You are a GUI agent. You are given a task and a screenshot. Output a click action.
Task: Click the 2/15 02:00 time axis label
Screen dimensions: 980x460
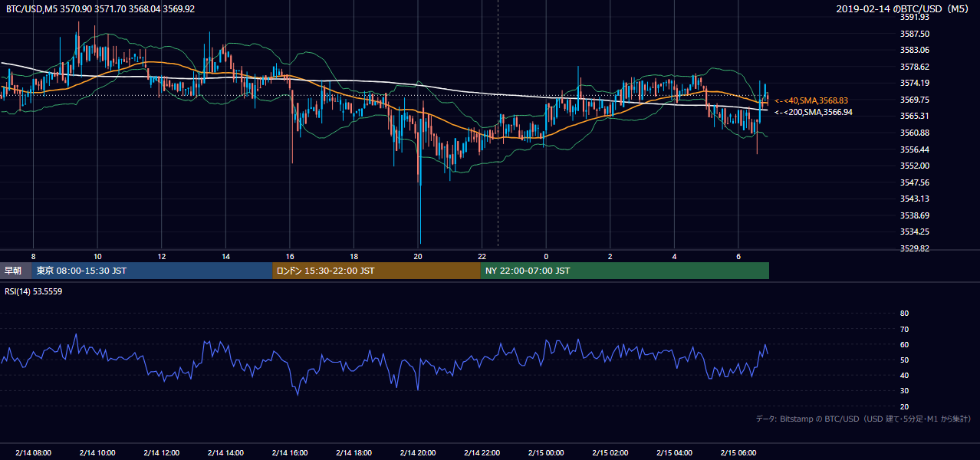pos(610,453)
